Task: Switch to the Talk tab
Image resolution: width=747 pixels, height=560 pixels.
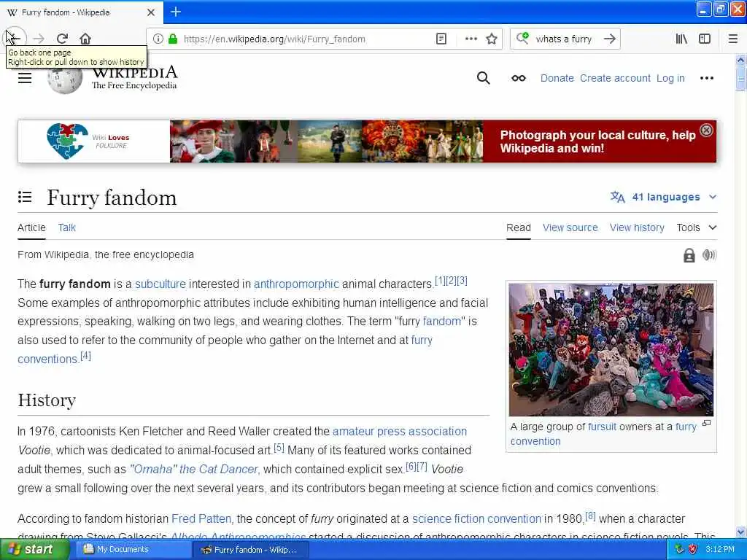Action: pos(66,227)
